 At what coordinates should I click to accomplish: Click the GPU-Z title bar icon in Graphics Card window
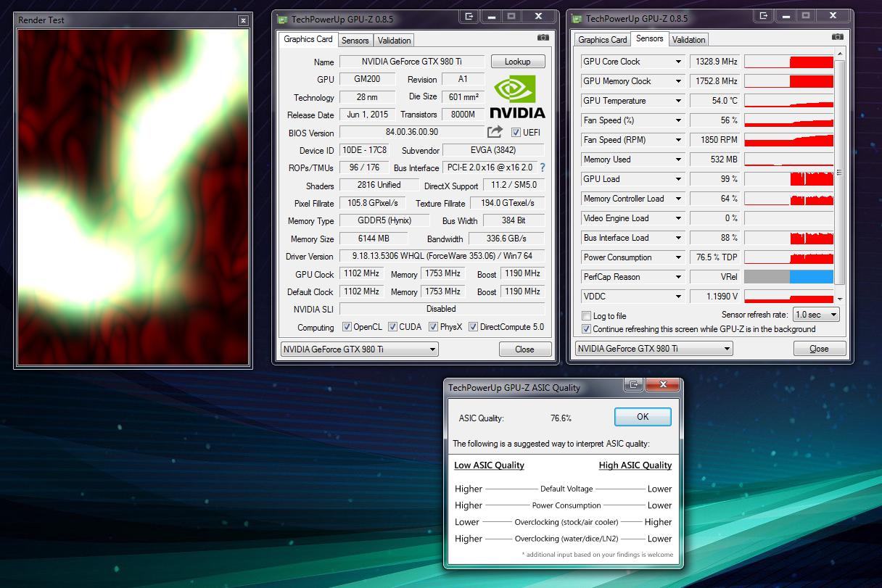[283, 18]
